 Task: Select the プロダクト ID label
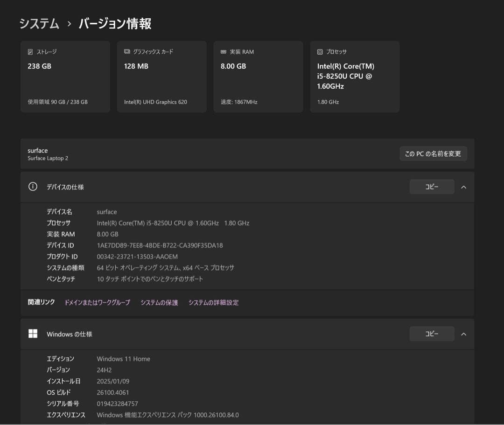pyautogui.click(x=63, y=257)
